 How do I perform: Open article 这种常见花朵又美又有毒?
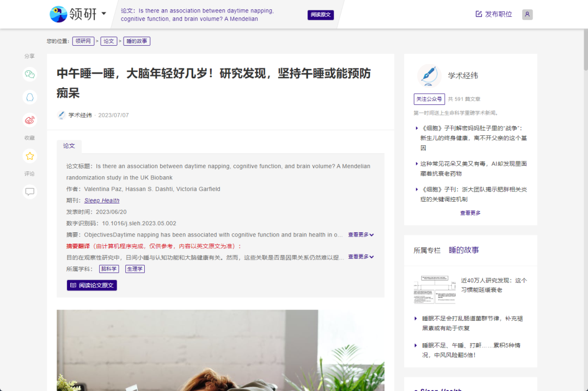pos(474,169)
